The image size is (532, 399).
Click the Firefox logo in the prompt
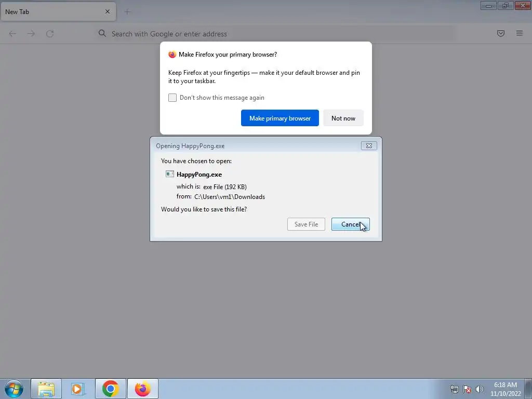pyautogui.click(x=172, y=54)
